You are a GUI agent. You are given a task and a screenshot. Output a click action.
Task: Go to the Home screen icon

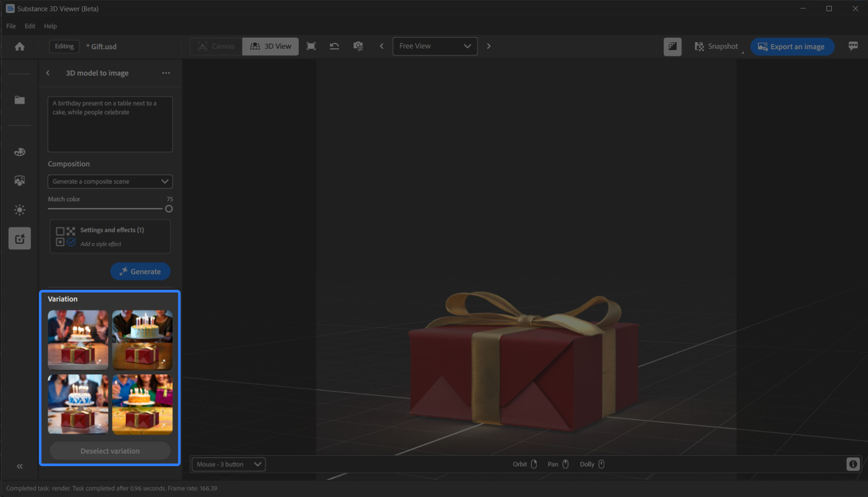click(19, 47)
